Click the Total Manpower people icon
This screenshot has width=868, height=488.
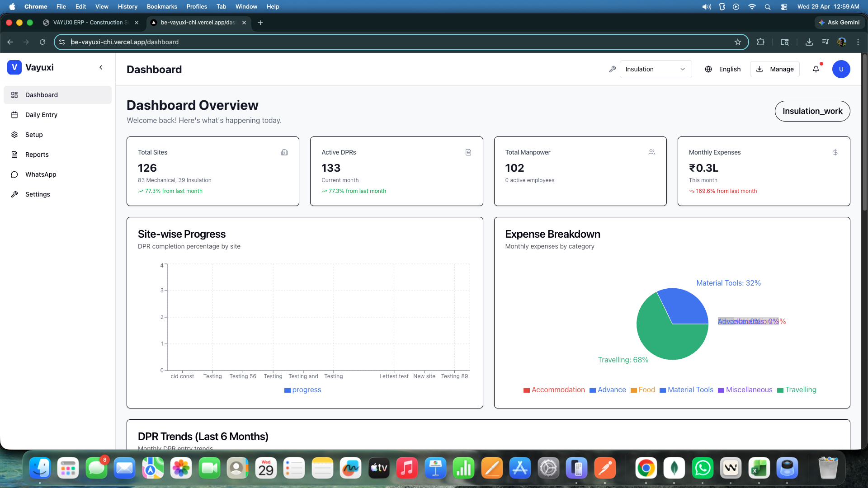pos(652,152)
